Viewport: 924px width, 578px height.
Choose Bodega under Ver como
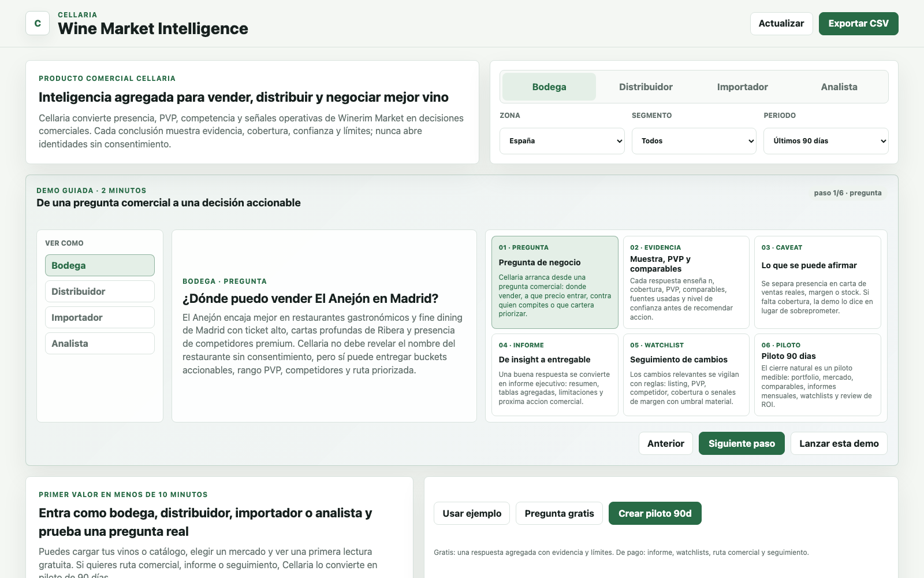click(x=100, y=265)
